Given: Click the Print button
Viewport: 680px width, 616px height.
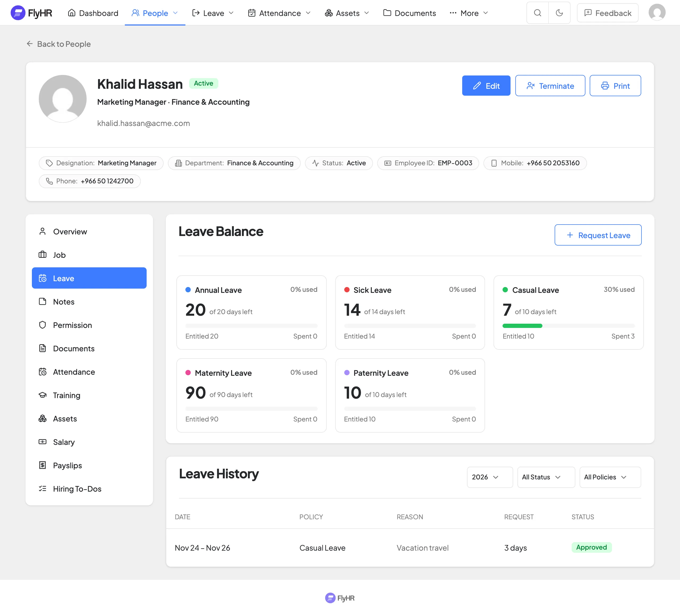Looking at the screenshot, I should tap(615, 86).
